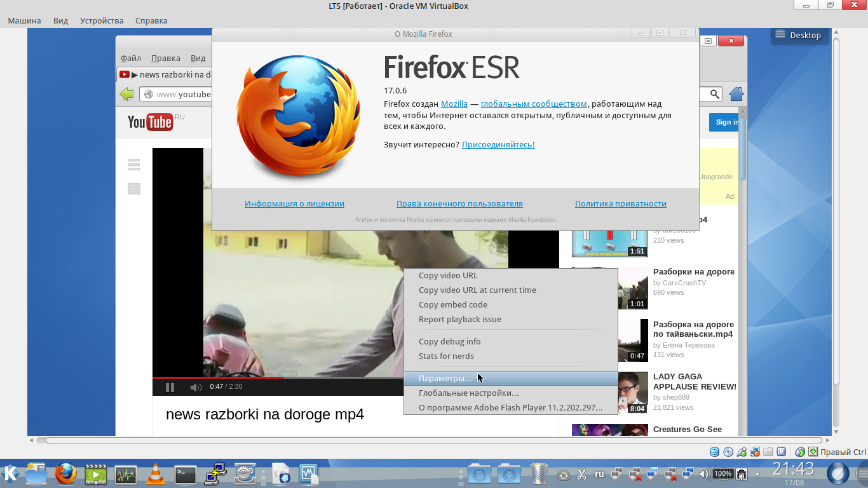Open the VirtualBox Вид menu
Screen dimensions: 868x488
coord(60,20)
